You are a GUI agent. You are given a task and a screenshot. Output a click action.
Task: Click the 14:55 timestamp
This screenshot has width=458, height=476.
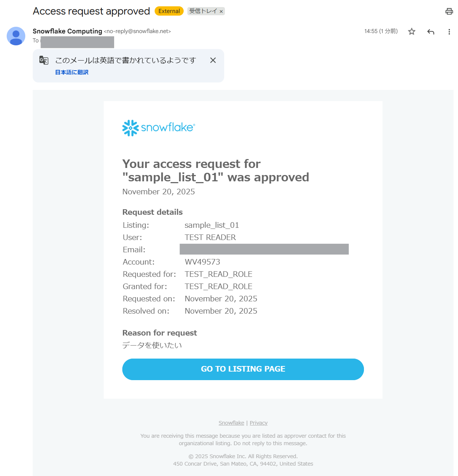381,31
